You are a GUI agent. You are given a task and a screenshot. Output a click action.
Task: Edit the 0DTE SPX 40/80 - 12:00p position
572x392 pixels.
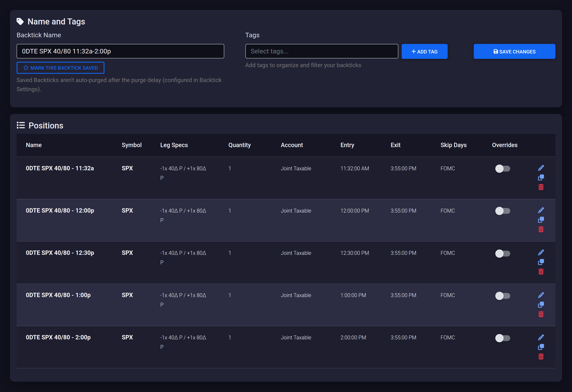click(x=541, y=210)
